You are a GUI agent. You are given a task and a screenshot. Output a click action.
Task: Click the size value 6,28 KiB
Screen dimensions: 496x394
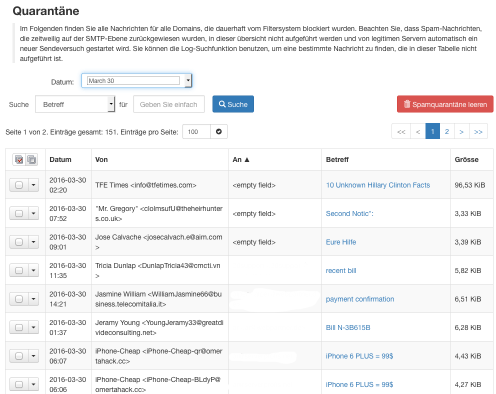468,328
